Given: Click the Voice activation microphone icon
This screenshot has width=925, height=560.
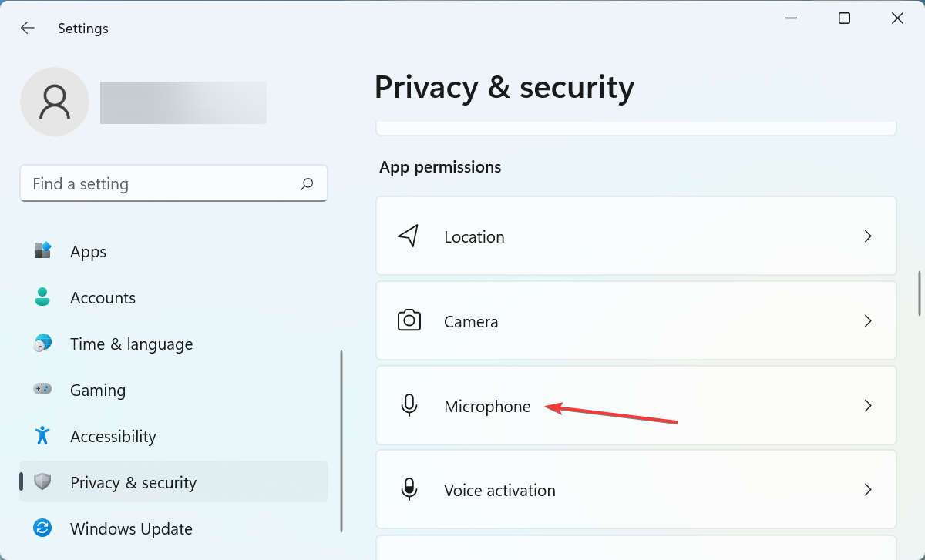Looking at the screenshot, I should pyautogui.click(x=409, y=490).
